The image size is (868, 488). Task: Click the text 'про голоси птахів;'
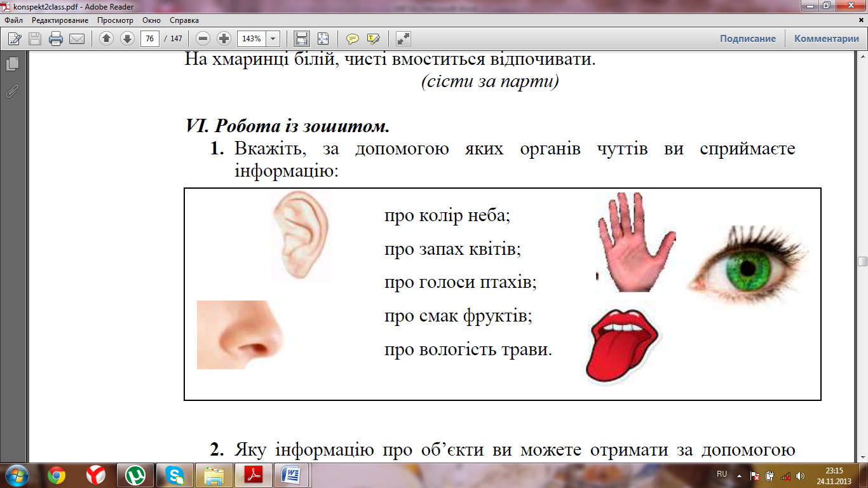[x=461, y=282]
